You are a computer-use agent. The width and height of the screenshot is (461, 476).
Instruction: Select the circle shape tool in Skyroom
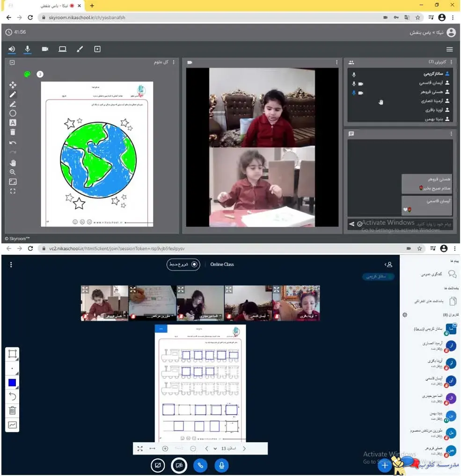[13, 113]
